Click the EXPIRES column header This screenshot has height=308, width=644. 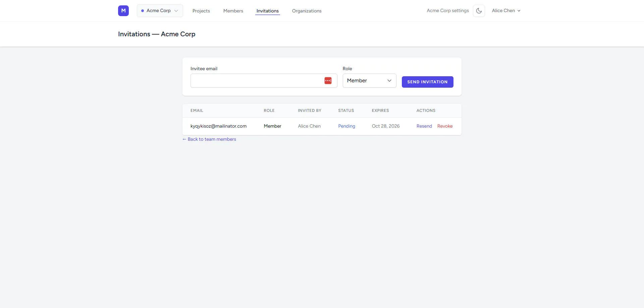(380, 111)
